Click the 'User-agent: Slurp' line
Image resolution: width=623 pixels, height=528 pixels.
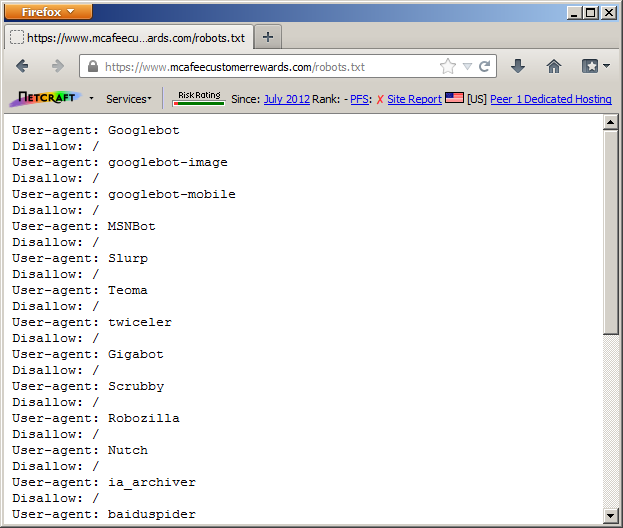80,258
